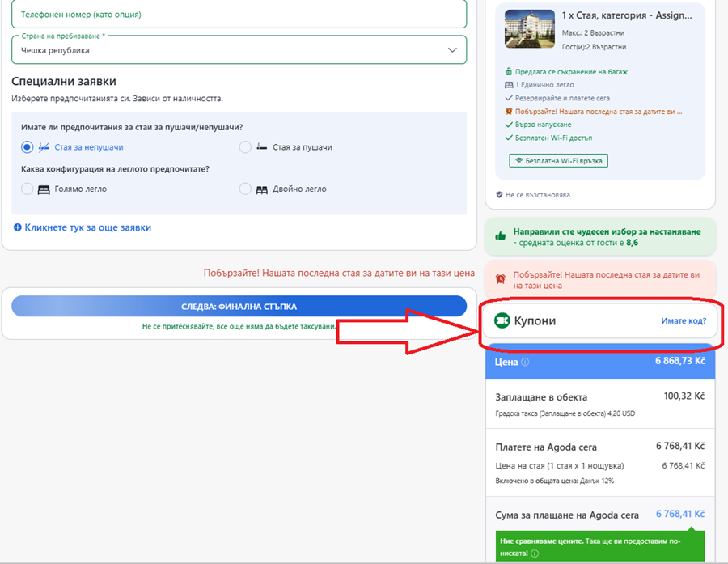The image size is (728, 564).
Task: Click the thumbs-up icon in green banner
Action: click(500, 236)
